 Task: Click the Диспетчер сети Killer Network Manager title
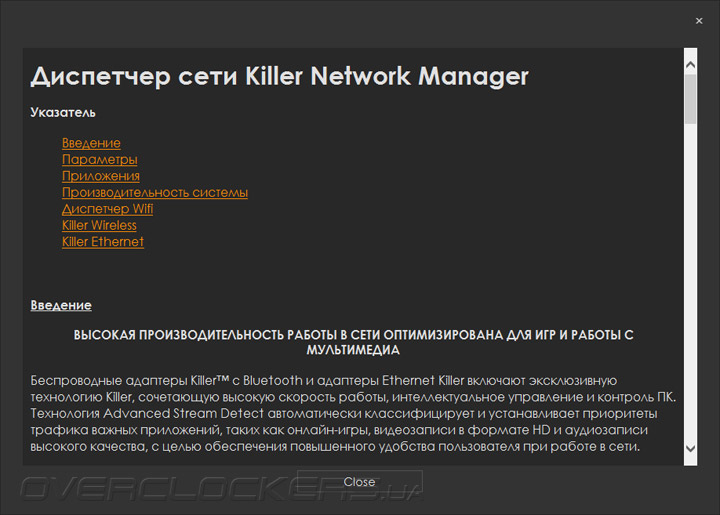click(280, 76)
